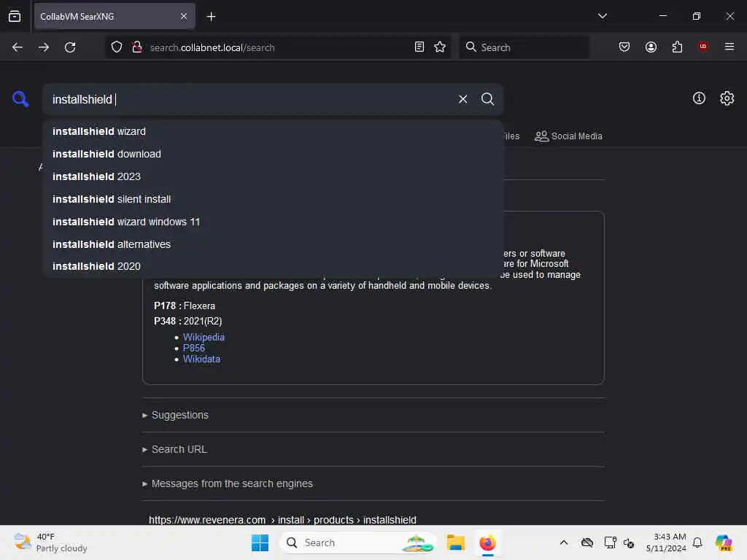Click the Windows taskbar Search box
747x560 pixels.
[359, 542]
